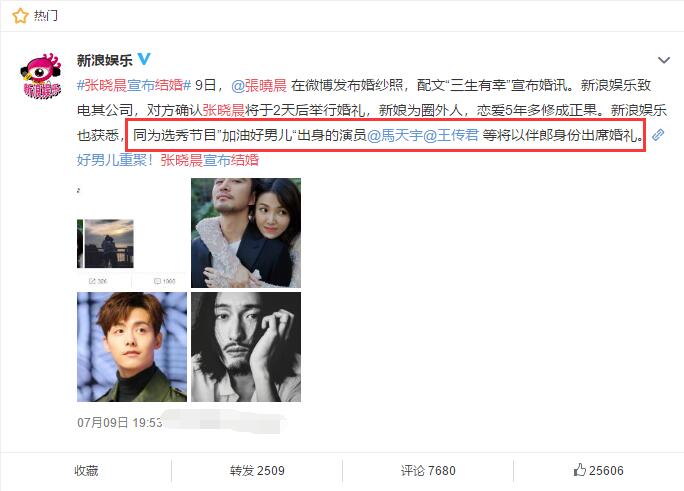
Task: Click the 07月09日 19:53 timestamp
Action: (119, 423)
